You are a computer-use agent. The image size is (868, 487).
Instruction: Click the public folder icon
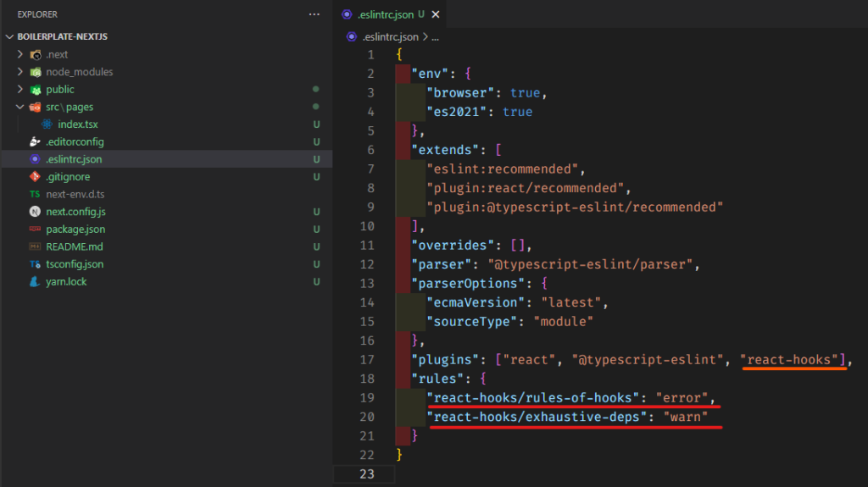(x=36, y=90)
